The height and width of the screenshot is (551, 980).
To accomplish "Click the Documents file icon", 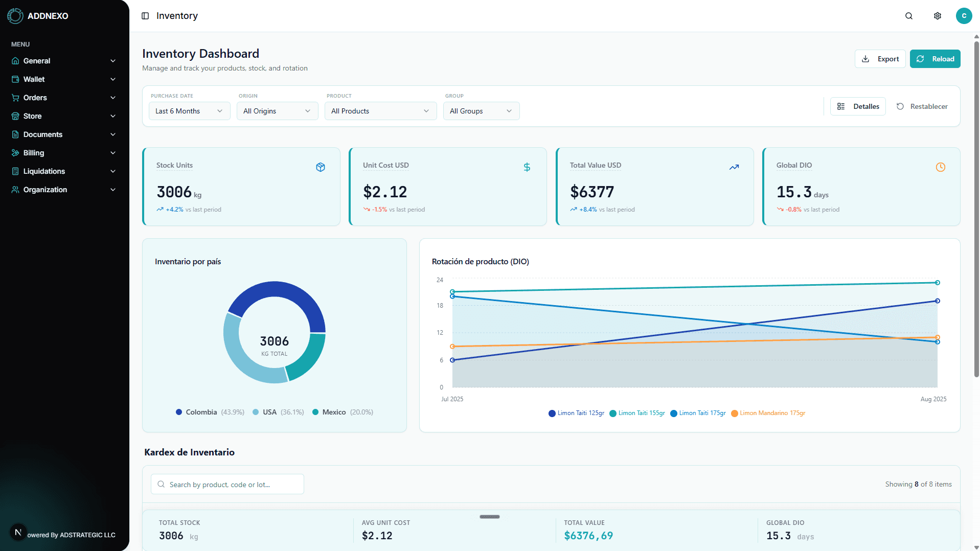I will [x=15, y=134].
